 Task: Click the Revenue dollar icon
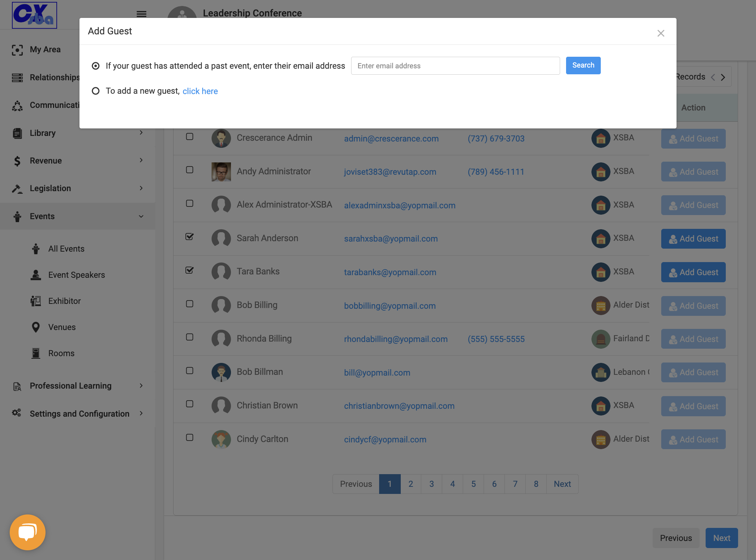pyautogui.click(x=17, y=161)
